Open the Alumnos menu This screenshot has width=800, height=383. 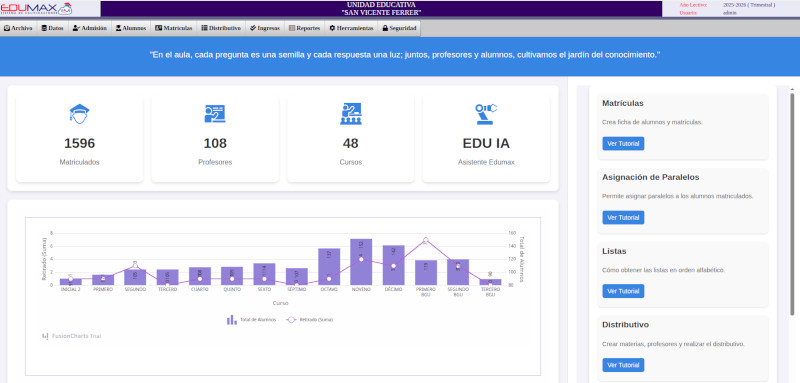point(131,29)
